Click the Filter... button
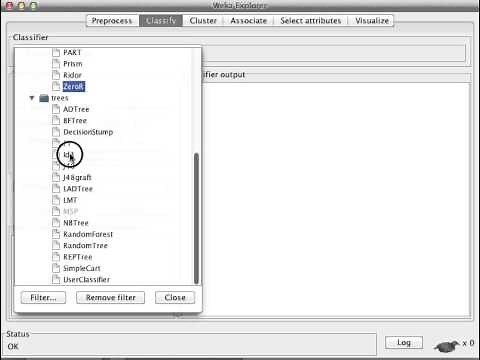This screenshot has width=480, height=360. (x=43, y=297)
